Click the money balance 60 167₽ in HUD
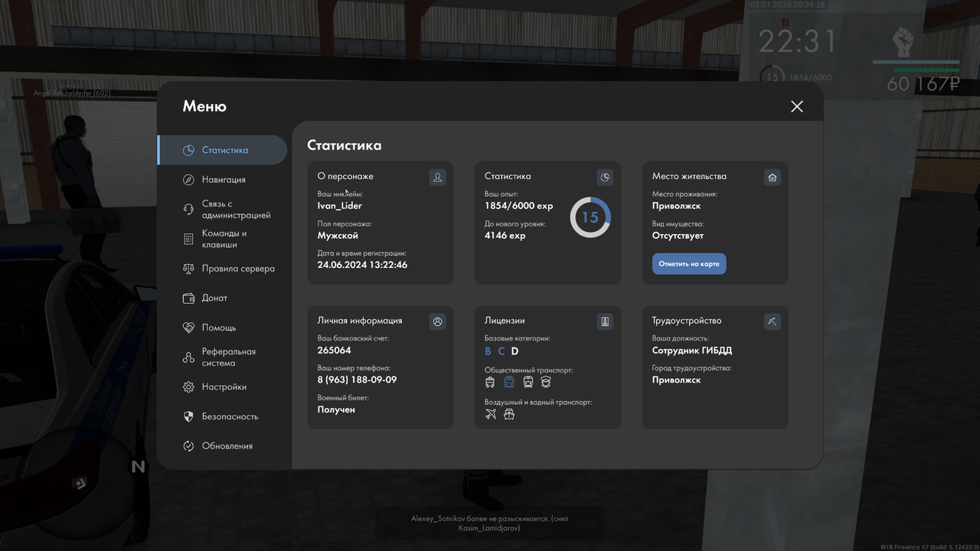Screen dimensions: 980x551 [923, 83]
